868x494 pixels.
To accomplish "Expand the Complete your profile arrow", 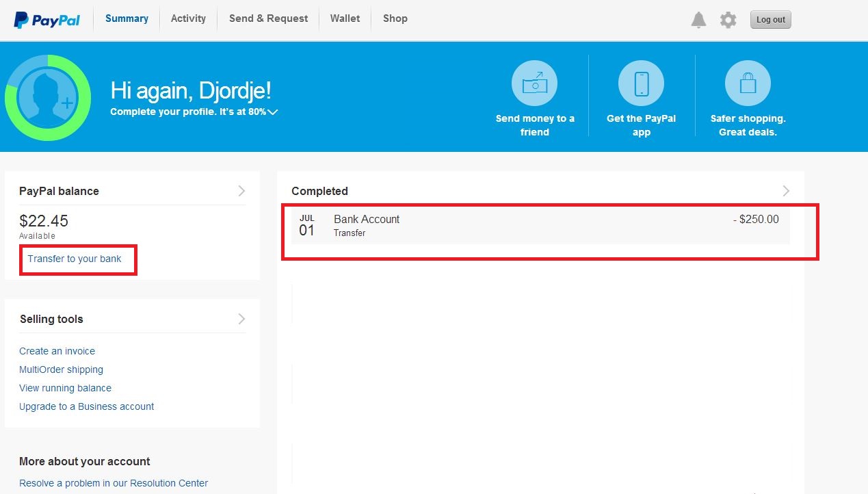I will pyautogui.click(x=273, y=112).
